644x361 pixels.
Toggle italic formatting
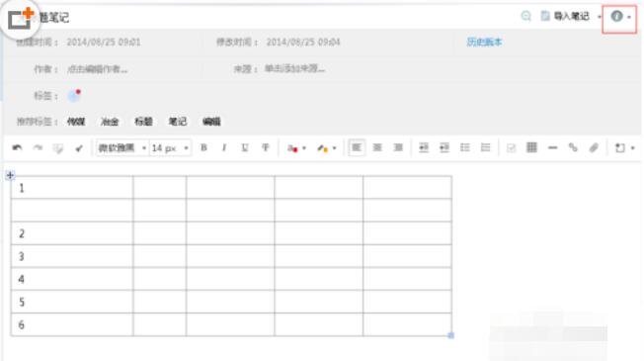[x=224, y=147]
